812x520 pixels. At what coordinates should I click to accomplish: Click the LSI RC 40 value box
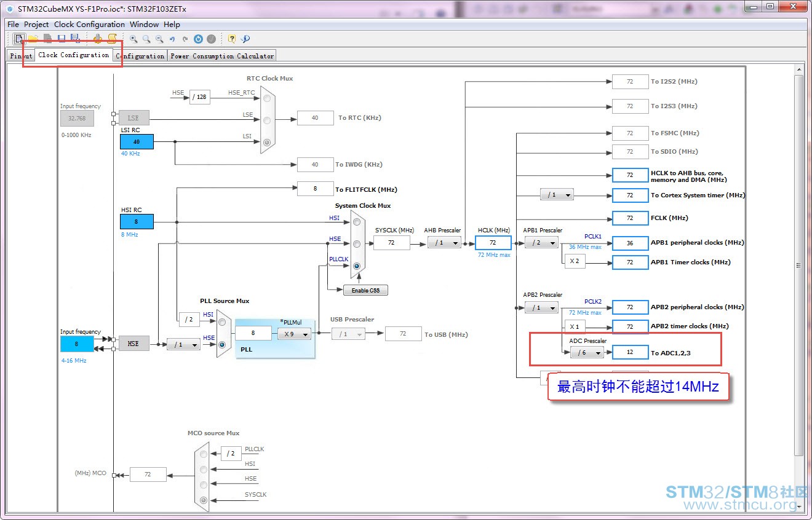point(137,141)
